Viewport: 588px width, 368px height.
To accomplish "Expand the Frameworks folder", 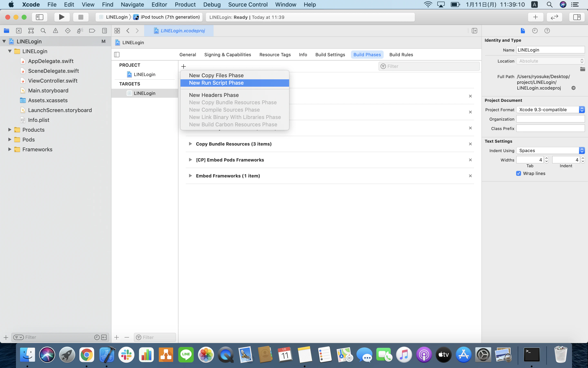I will click(10, 149).
